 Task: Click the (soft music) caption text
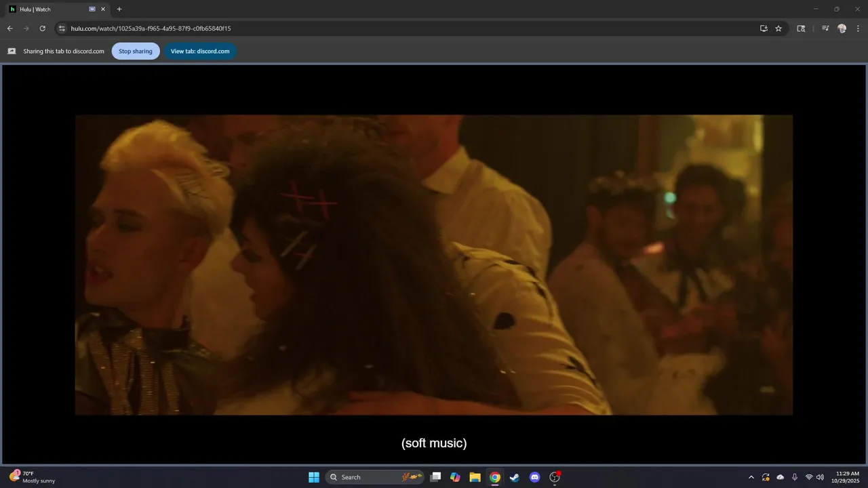click(434, 443)
